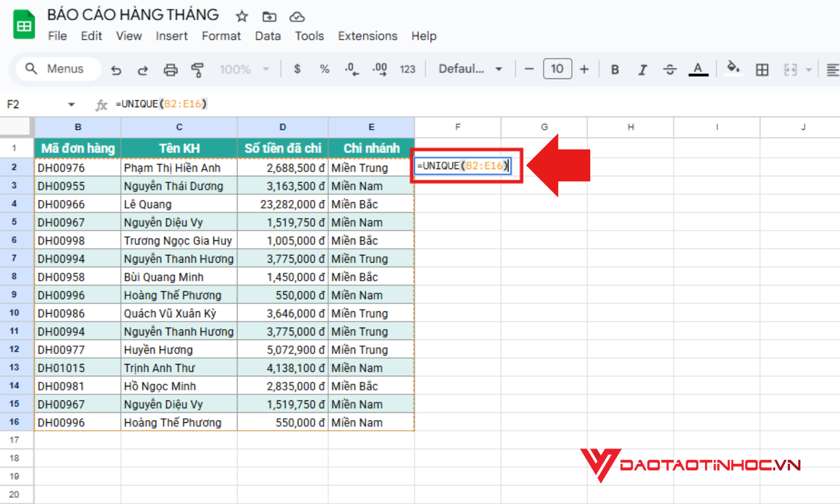Activate the paint format tool
Viewport: 840px width, 504px height.
click(197, 69)
